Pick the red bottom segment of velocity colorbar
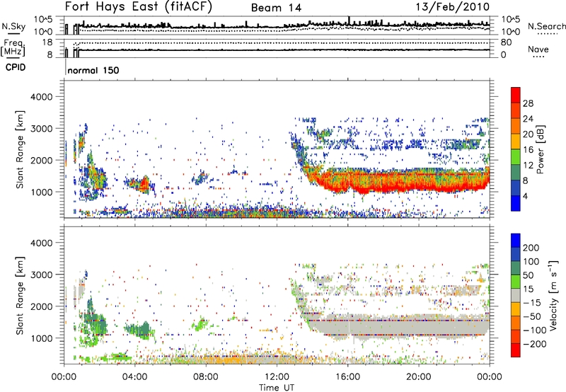 click(x=516, y=350)
